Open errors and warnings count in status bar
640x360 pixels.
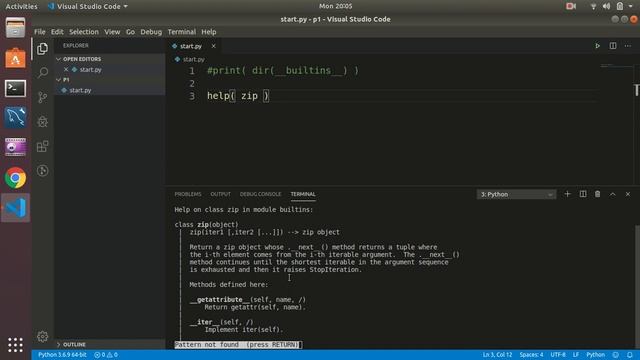click(x=106, y=355)
